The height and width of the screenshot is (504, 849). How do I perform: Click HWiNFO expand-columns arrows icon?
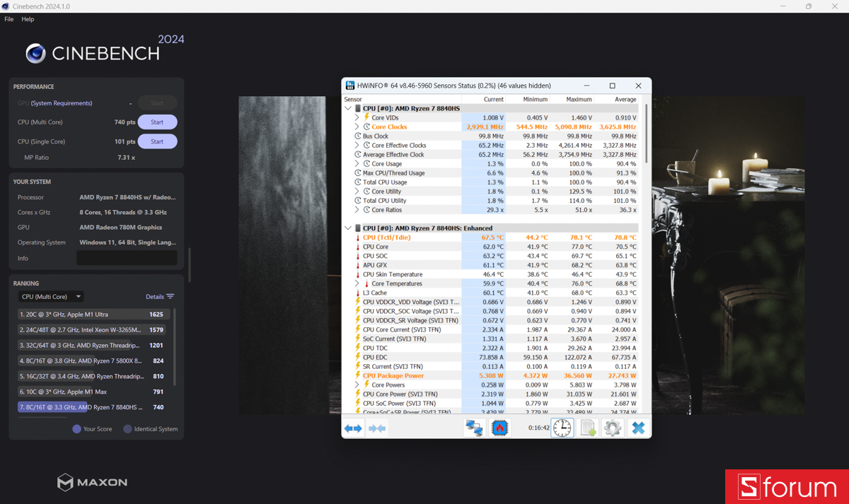click(353, 428)
